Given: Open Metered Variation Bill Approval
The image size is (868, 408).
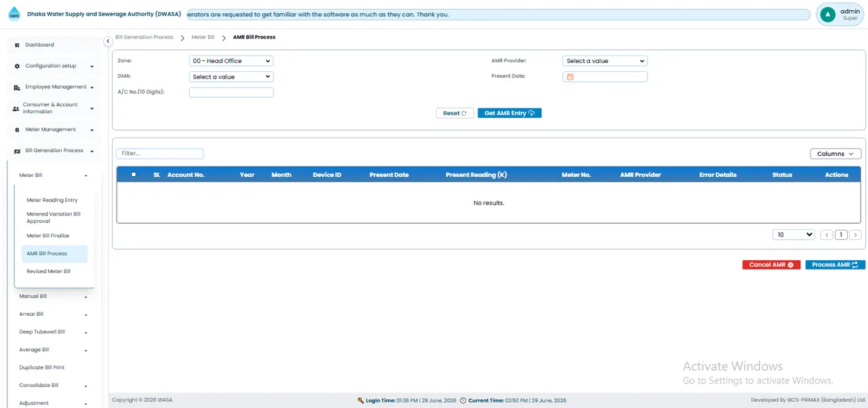Looking at the screenshot, I should 54,218.
